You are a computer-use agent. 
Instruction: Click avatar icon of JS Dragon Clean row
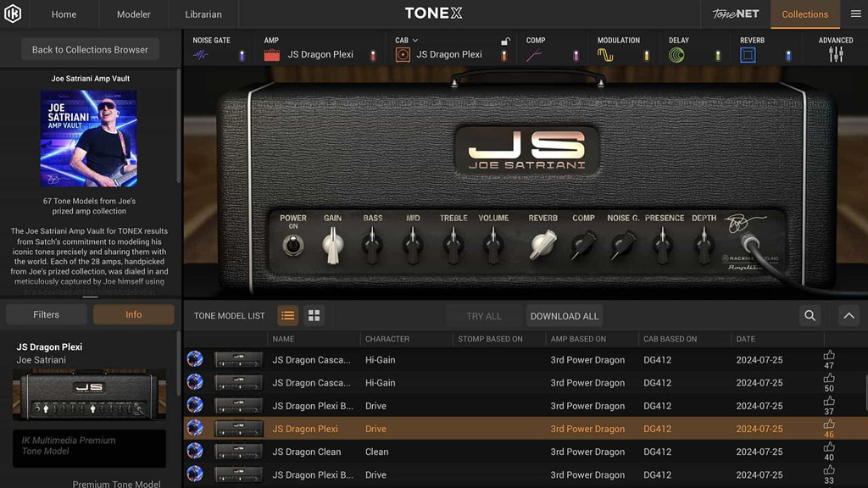[195, 451]
